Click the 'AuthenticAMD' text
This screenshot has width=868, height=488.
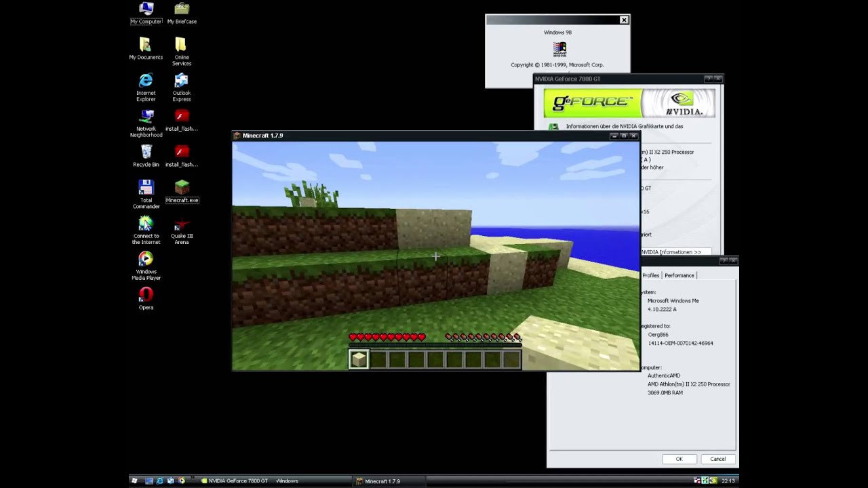pos(664,375)
